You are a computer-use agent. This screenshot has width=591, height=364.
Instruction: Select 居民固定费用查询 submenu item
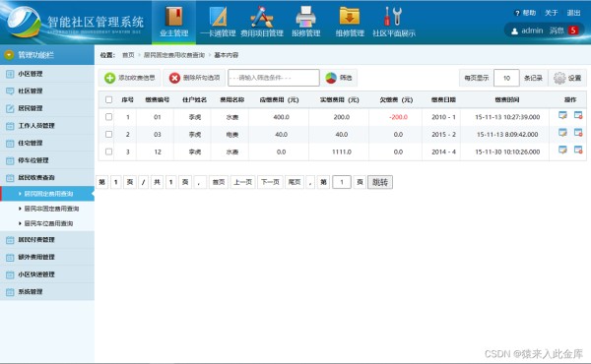point(47,194)
